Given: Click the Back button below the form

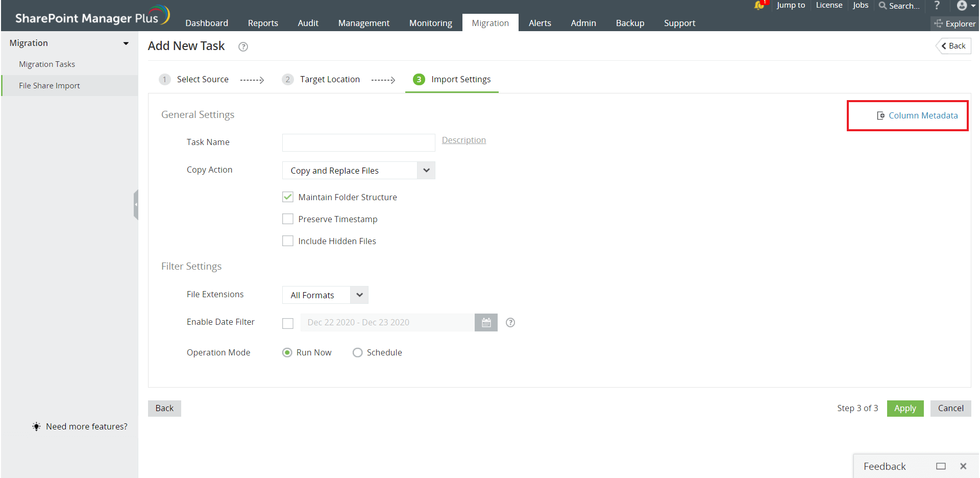Looking at the screenshot, I should point(164,408).
